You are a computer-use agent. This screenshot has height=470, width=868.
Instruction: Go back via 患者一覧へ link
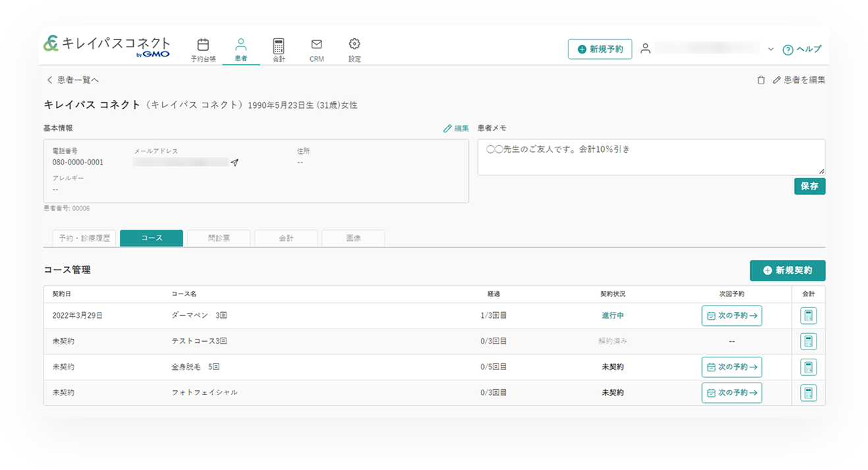point(72,80)
